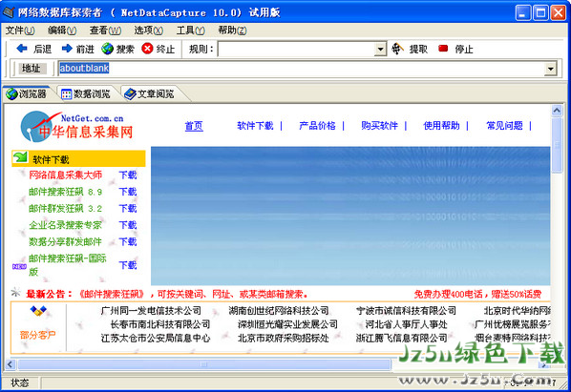Click the NetGet 中华信息采集网 logo
This screenshot has height=392, width=571.
point(76,126)
